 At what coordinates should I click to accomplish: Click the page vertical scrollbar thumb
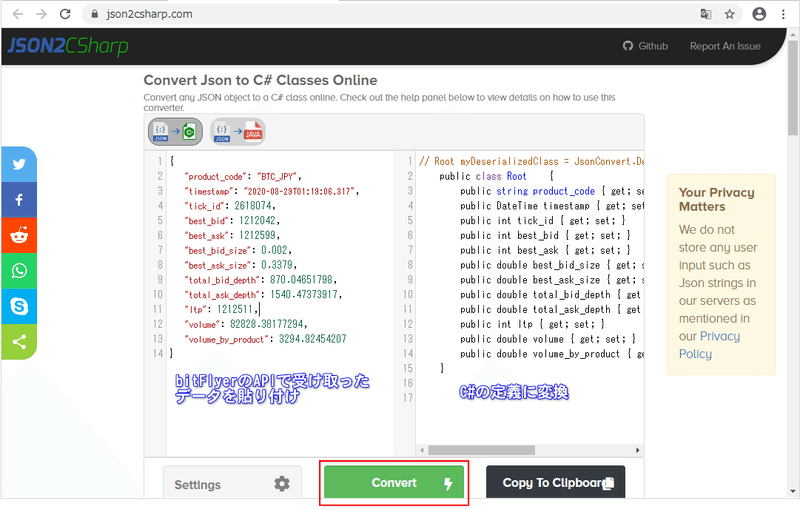pyautogui.click(x=792, y=87)
